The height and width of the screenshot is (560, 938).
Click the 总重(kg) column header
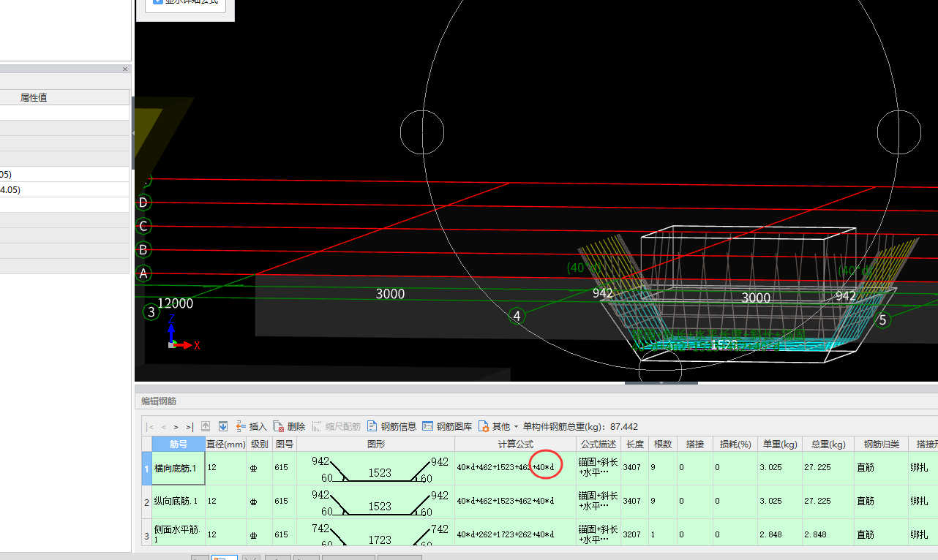828,444
